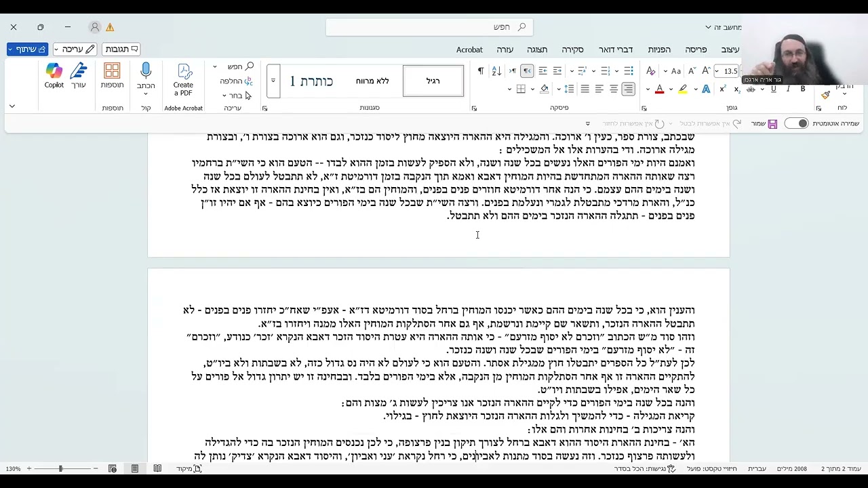Switch to Print Layout view

click(135, 468)
